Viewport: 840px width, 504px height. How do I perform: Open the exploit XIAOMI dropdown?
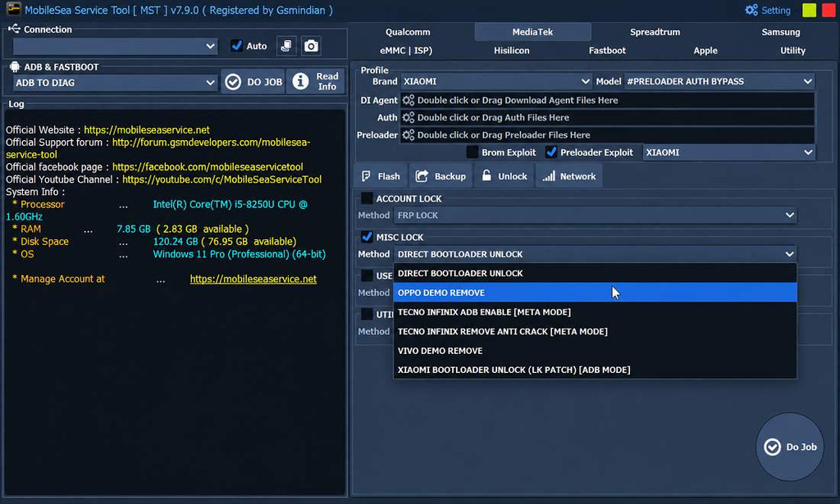pos(728,152)
